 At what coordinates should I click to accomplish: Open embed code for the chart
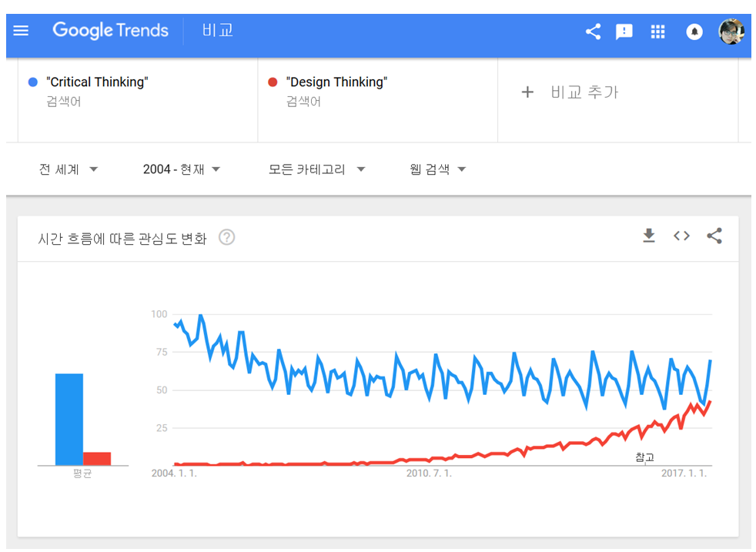681,236
